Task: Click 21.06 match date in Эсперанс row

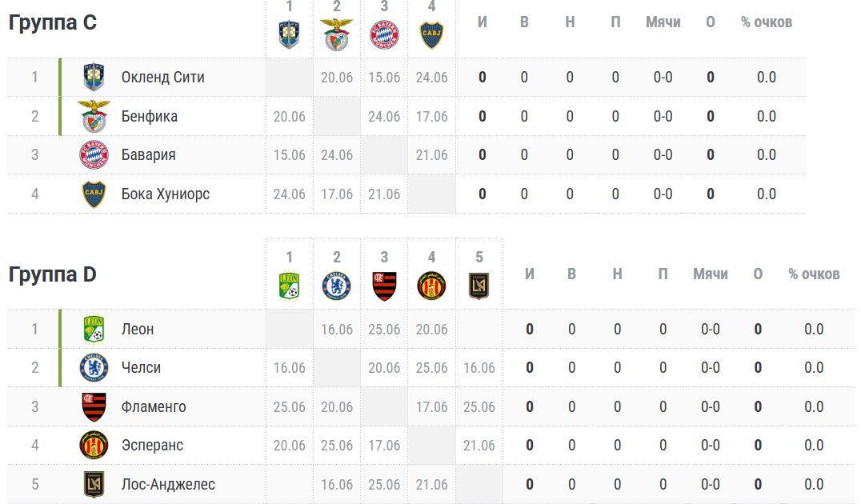Action: click(x=479, y=446)
